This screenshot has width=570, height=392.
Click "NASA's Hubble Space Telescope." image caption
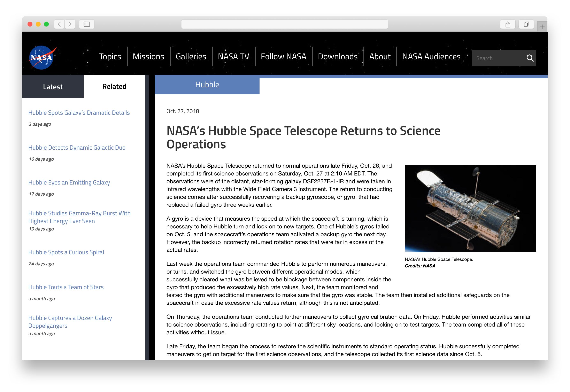(439, 259)
